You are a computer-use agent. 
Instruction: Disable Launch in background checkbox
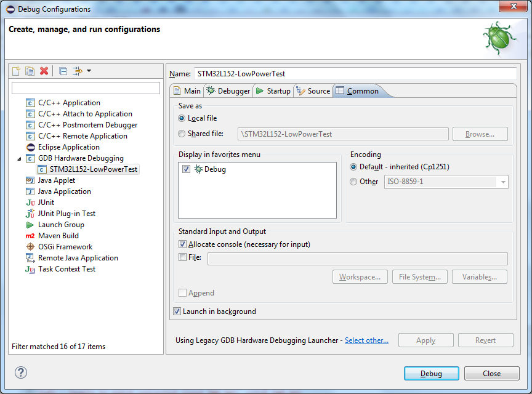coord(177,312)
